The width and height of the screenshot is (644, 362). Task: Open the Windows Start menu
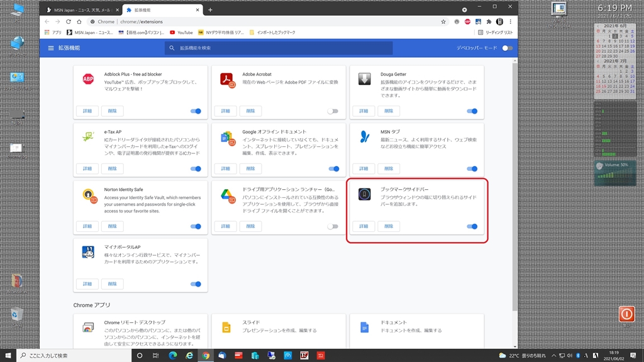[8, 356]
